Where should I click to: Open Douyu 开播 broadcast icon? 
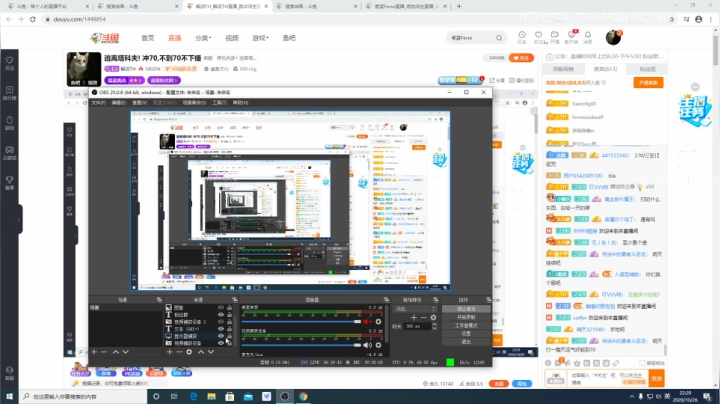[x=555, y=35]
